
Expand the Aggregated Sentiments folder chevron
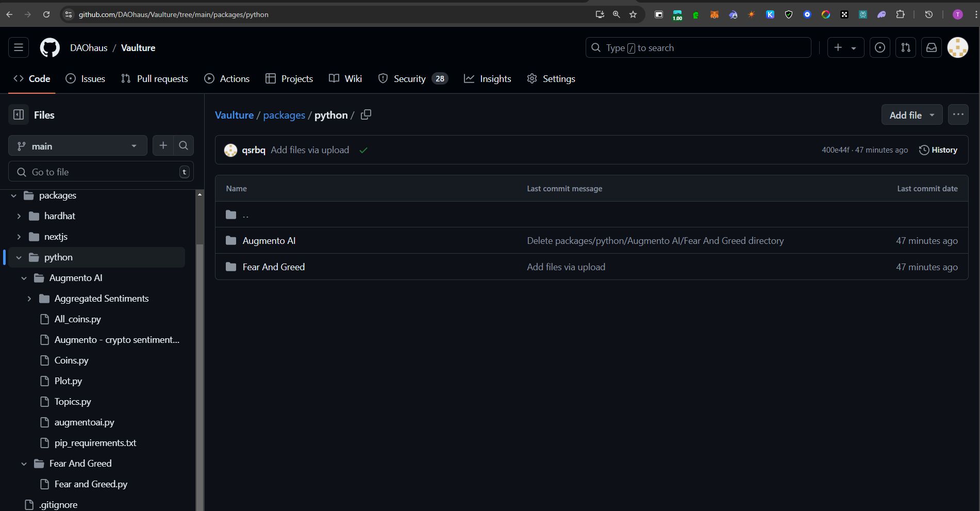point(29,299)
